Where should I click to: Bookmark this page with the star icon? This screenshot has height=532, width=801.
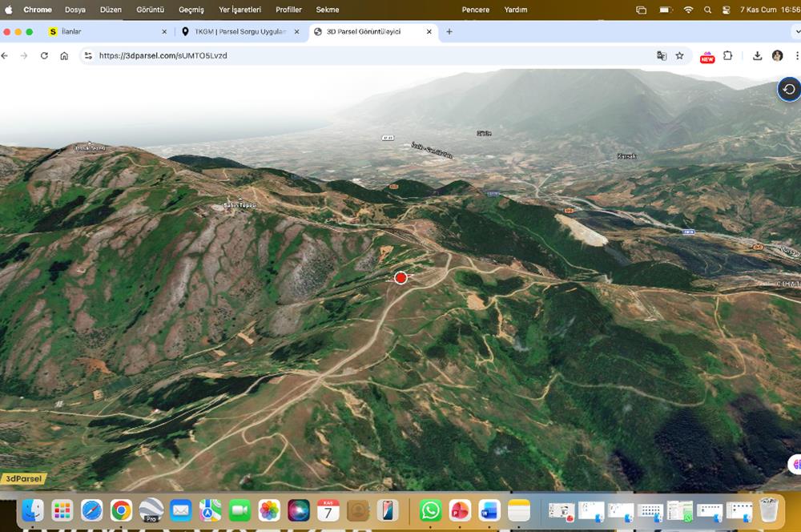[679, 56]
